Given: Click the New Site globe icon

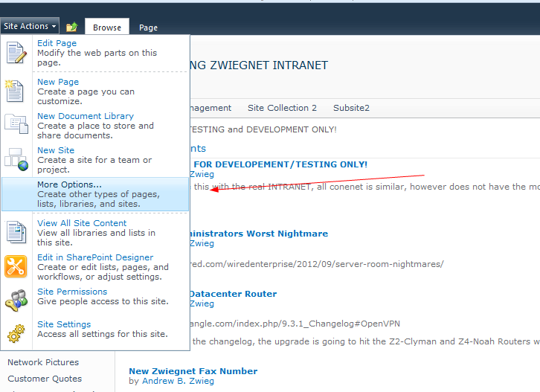Looking at the screenshot, I should (x=16, y=159).
